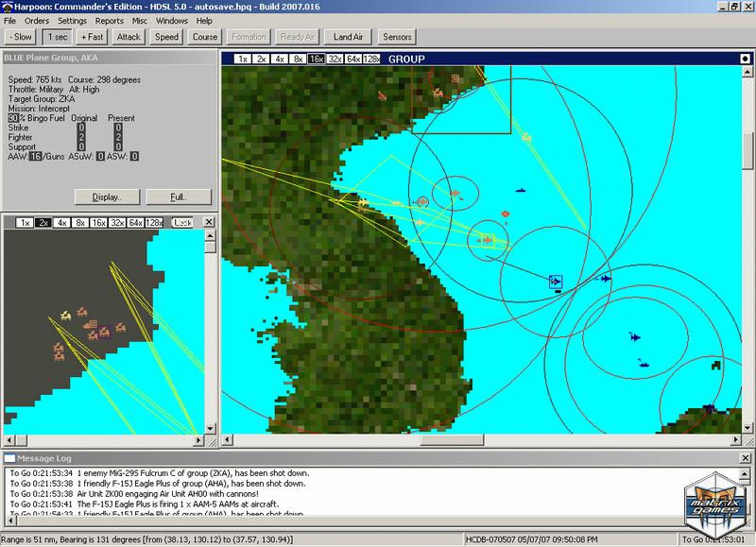Click the grid facility icon in the unit map
The height and width of the screenshot is (547, 756).
(93, 324)
